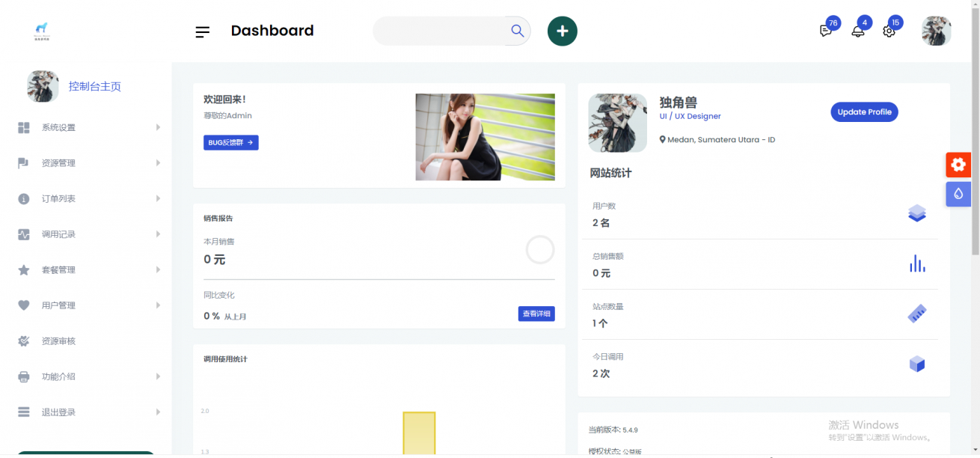The height and width of the screenshot is (458, 980).
Task: Click the orange gear icon on right edge
Action: [958, 165]
